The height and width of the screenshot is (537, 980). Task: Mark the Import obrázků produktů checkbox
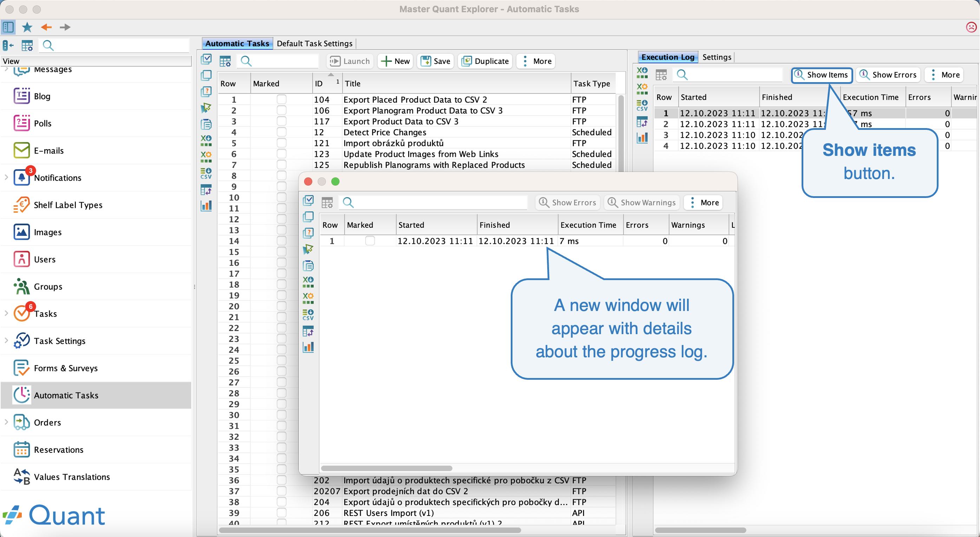[281, 143]
